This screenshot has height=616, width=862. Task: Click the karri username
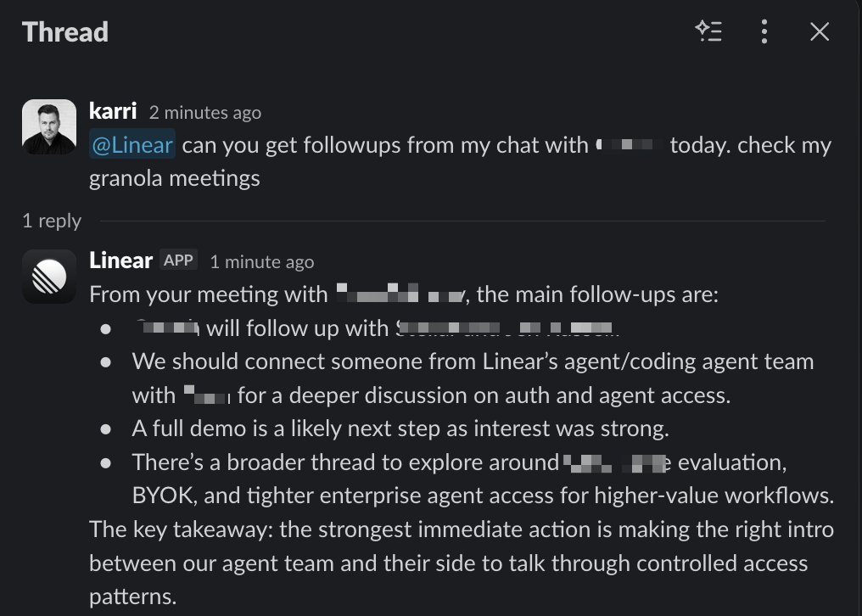(x=113, y=111)
